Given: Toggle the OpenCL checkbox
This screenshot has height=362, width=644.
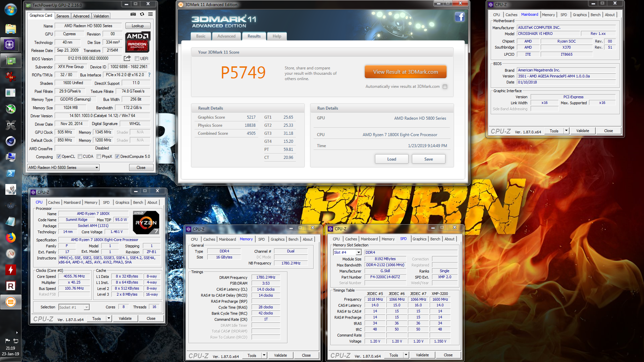Looking at the screenshot, I should click(x=59, y=157).
